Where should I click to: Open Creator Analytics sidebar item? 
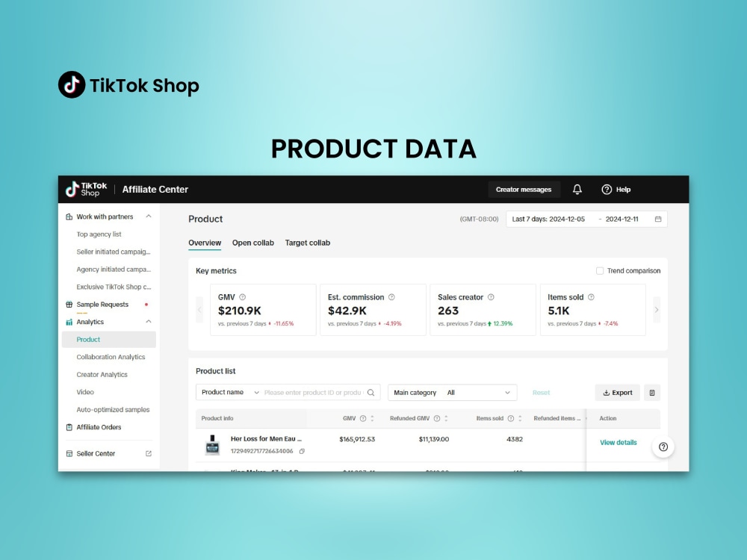[102, 375]
